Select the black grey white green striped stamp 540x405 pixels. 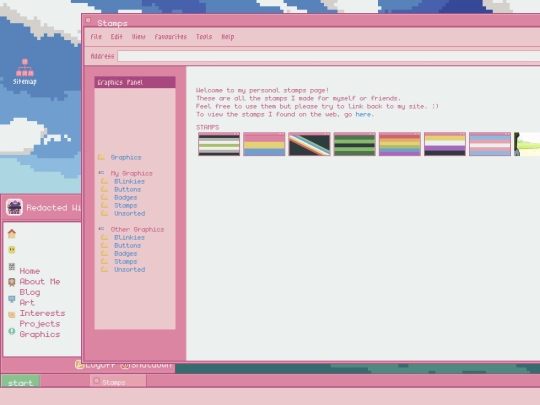click(219, 144)
